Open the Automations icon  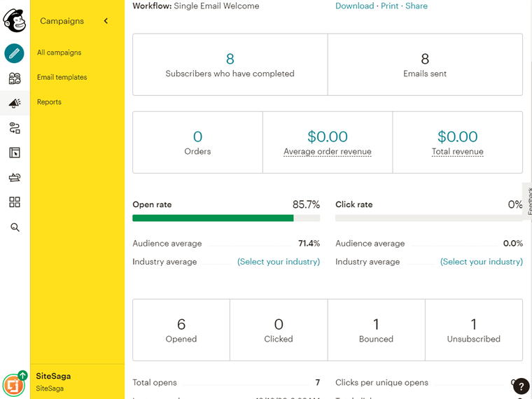pyautogui.click(x=15, y=128)
